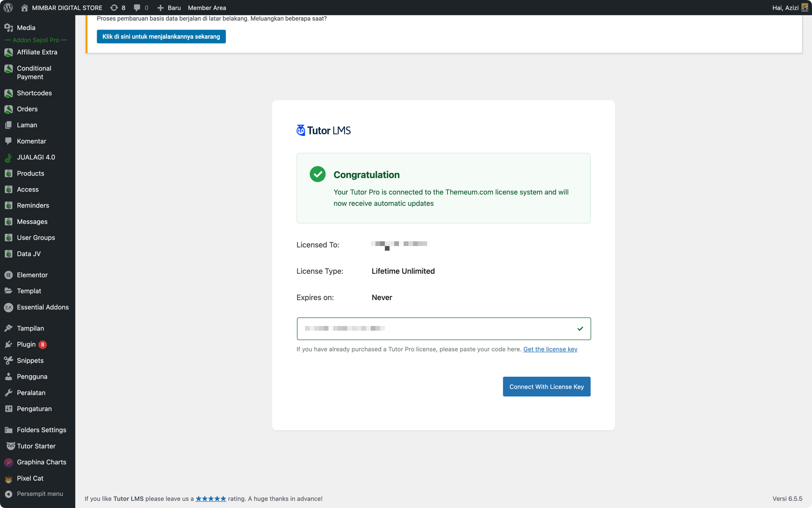
Task: Open the Elementor sidebar icon
Action: 8,275
